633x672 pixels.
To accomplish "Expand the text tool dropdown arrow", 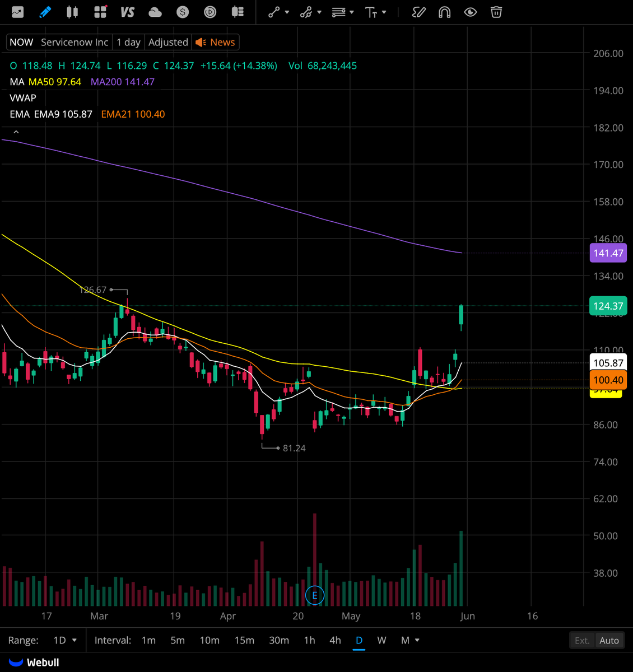I will click(384, 12).
